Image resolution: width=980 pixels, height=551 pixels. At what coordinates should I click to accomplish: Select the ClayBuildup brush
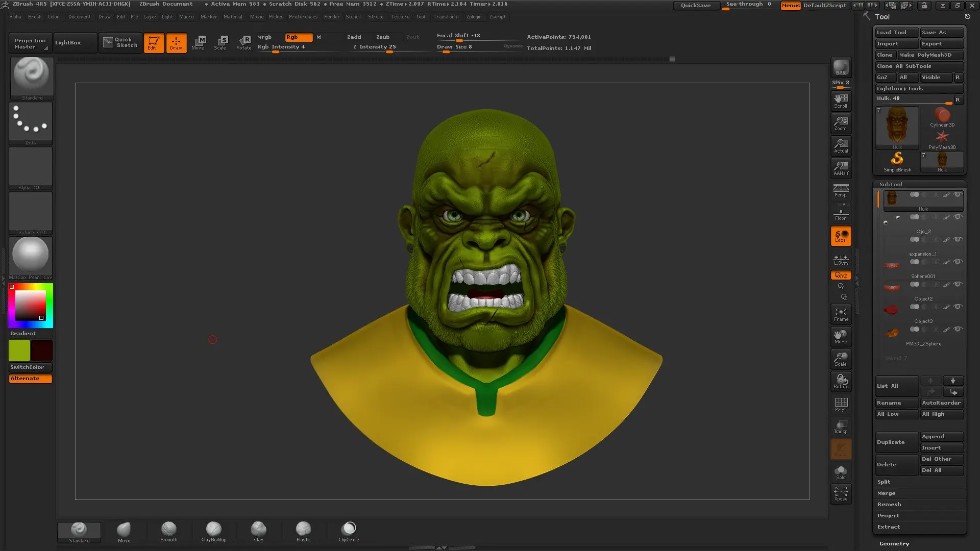point(214,532)
